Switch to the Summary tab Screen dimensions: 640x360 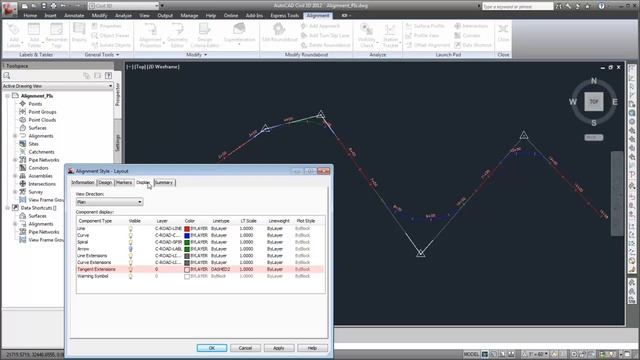pyautogui.click(x=164, y=182)
